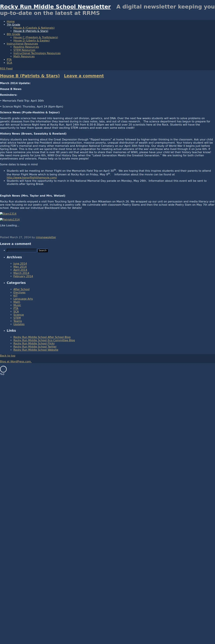Open STEM Resources link

tap(24, 50)
